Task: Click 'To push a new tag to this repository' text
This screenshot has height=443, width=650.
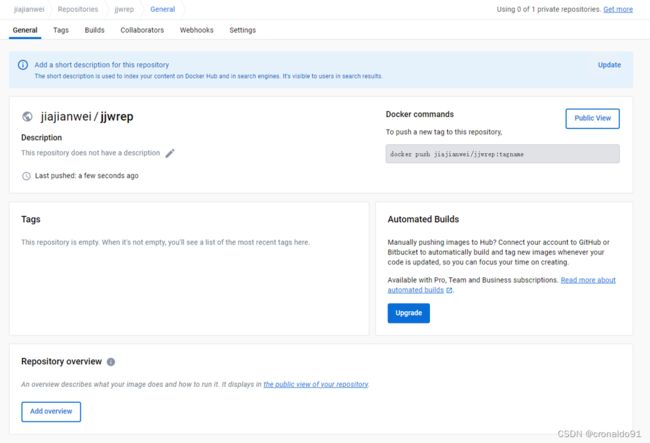Action: [x=444, y=132]
